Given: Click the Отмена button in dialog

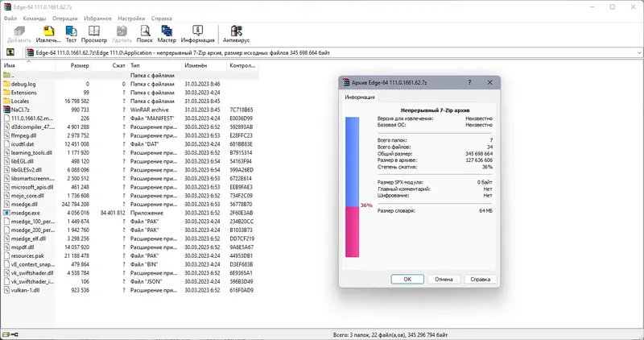Looking at the screenshot, I should click(444, 279).
